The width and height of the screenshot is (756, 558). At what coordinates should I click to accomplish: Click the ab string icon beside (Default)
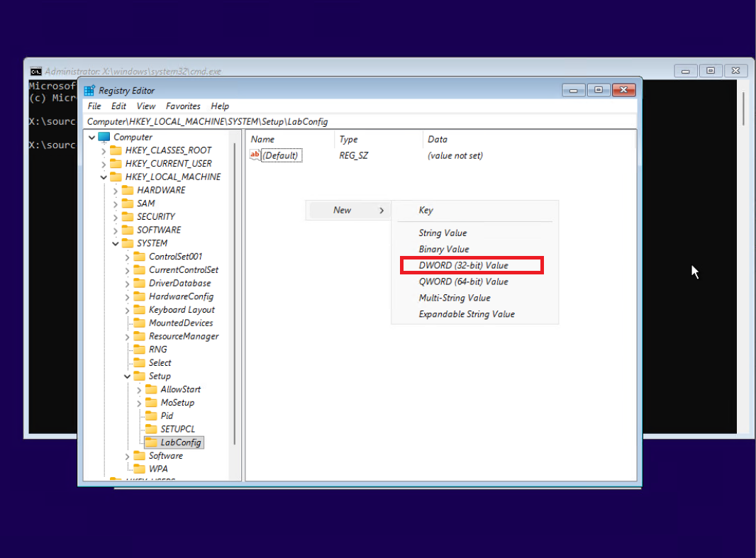tap(255, 155)
